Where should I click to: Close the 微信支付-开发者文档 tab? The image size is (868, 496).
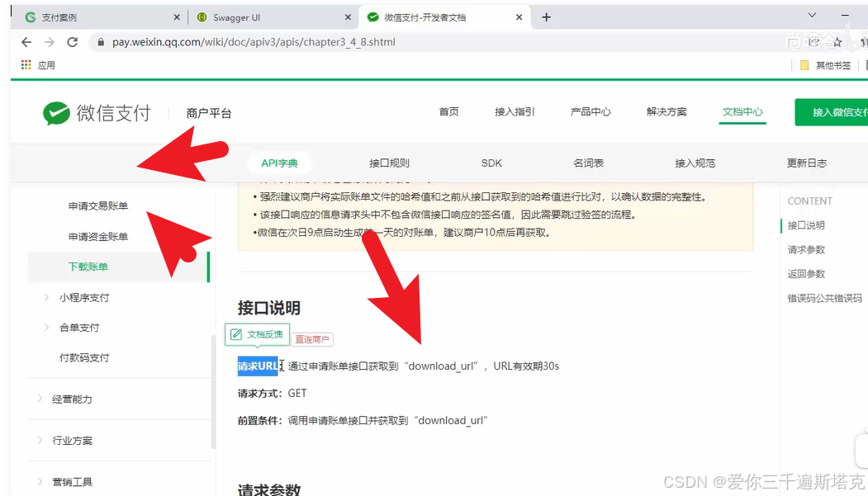pyautogui.click(x=519, y=17)
